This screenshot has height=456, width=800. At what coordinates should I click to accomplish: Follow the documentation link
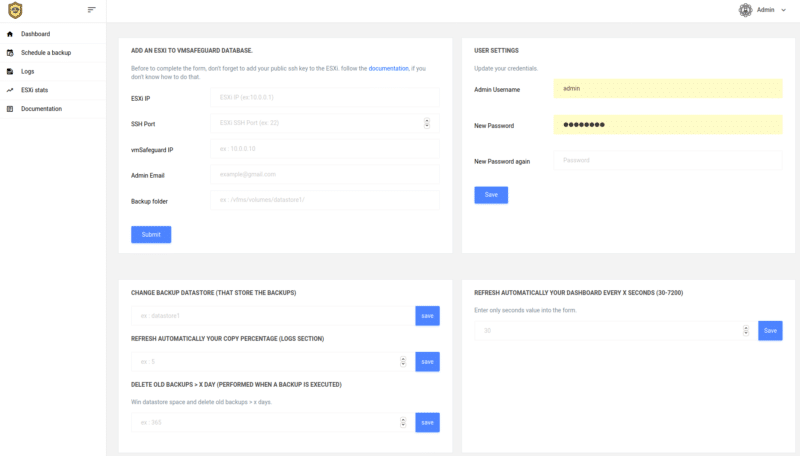[388, 68]
